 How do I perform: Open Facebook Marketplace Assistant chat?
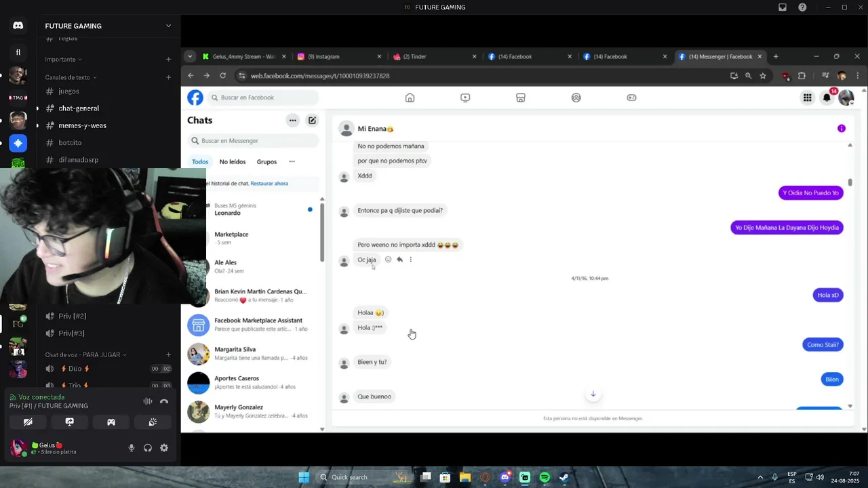(253, 325)
